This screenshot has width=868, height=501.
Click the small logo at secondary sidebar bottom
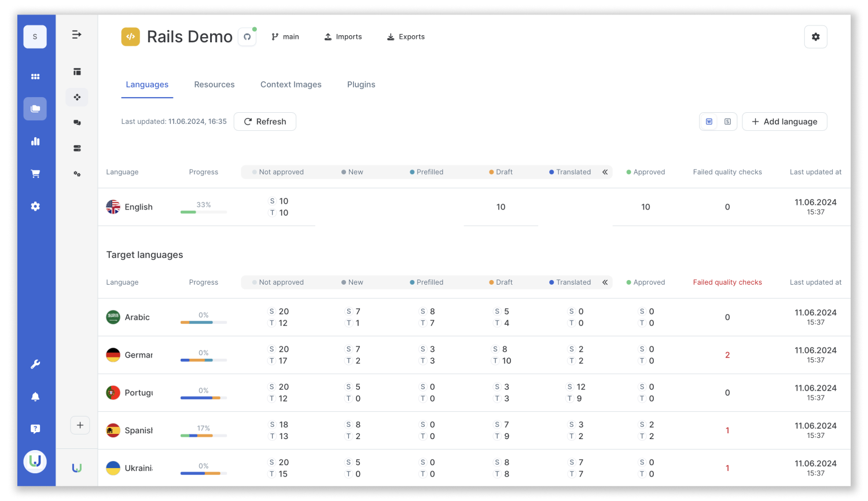77,468
